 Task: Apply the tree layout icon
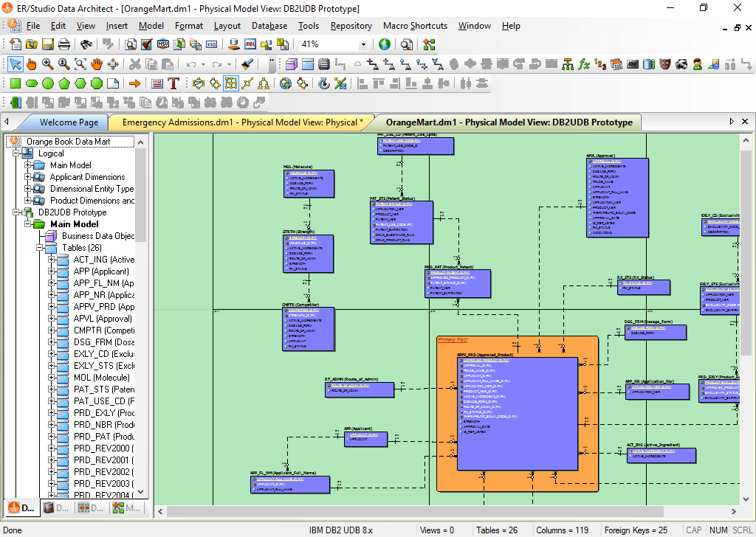click(264, 84)
